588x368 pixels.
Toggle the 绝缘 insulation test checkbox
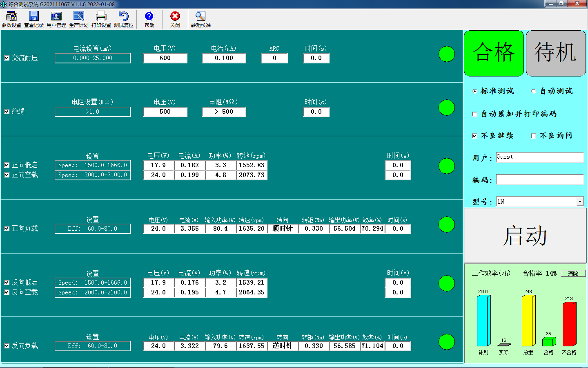(x=7, y=111)
